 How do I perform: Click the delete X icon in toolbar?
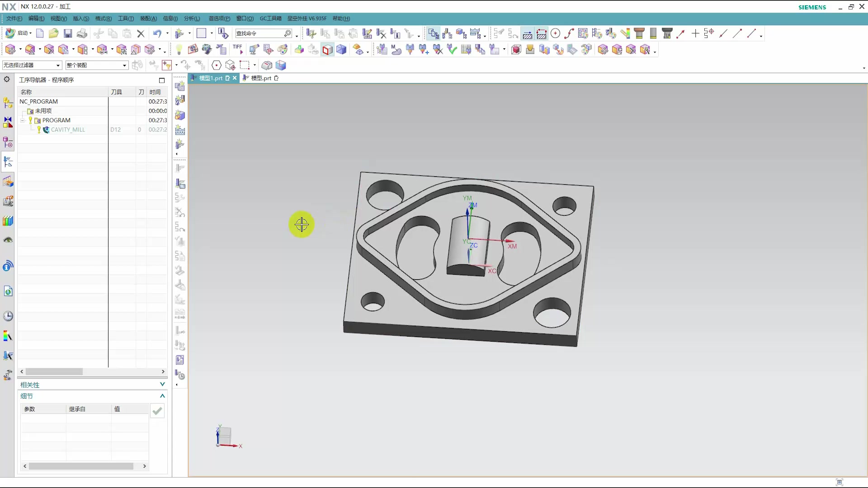(x=141, y=33)
